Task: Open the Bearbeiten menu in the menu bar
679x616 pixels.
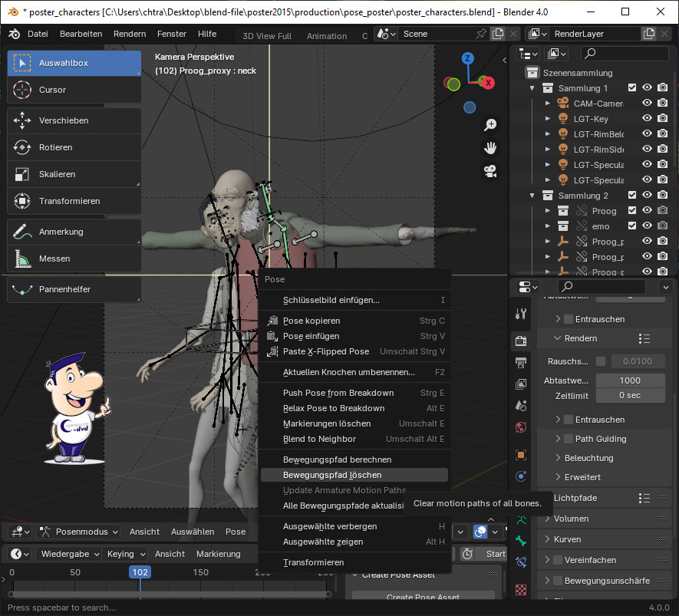Action: point(81,34)
